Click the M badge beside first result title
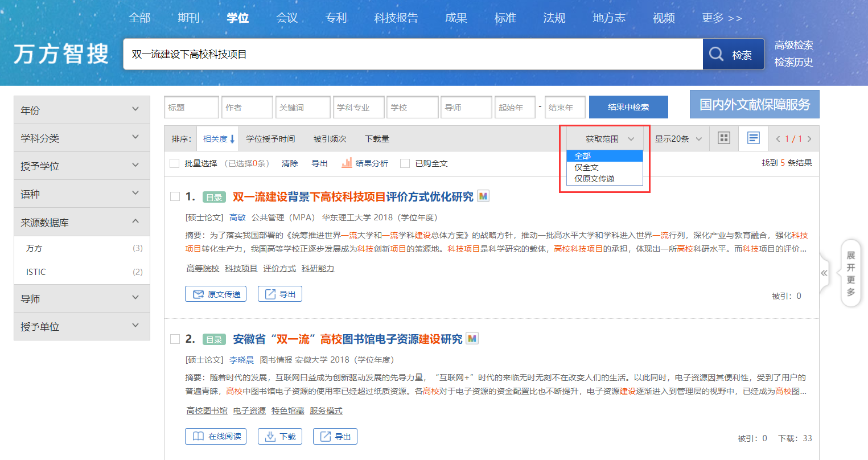This screenshot has width=868, height=460. (483, 196)
